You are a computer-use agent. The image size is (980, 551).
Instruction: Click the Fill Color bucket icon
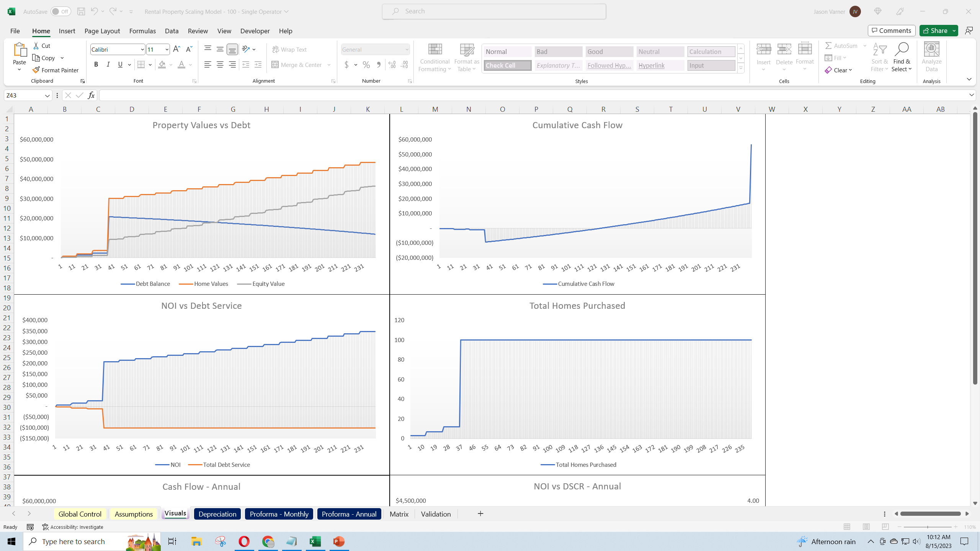click(162, 65)
